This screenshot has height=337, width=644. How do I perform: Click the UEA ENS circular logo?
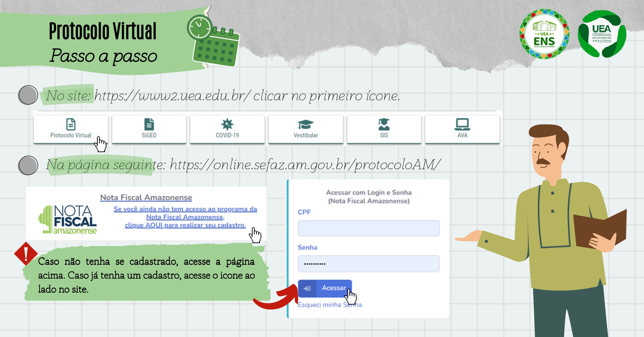tap(544, 34)
